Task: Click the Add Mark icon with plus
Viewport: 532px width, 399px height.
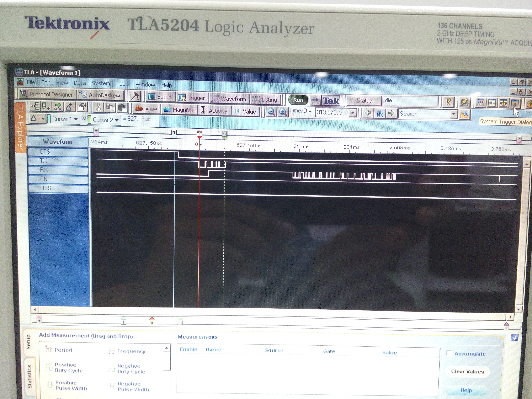Action: tap(46, 106)
